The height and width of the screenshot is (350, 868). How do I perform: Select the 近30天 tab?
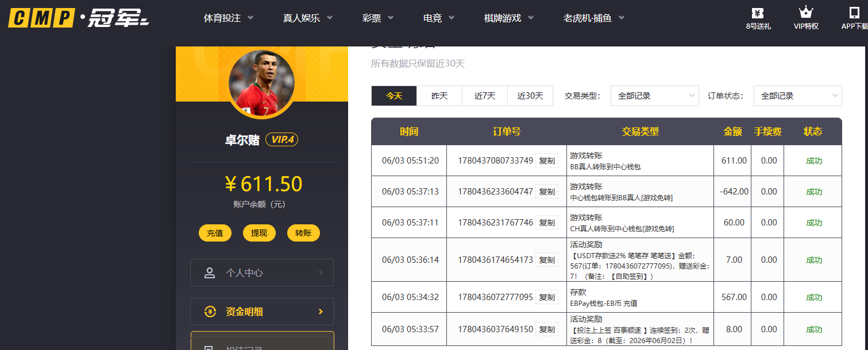(x=530, y=96)
